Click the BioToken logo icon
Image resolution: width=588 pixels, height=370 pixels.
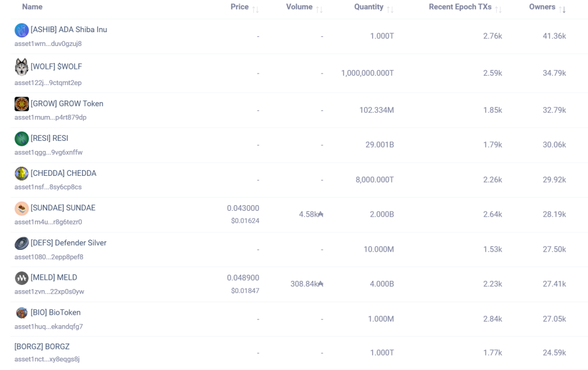[x=22, y=313]
